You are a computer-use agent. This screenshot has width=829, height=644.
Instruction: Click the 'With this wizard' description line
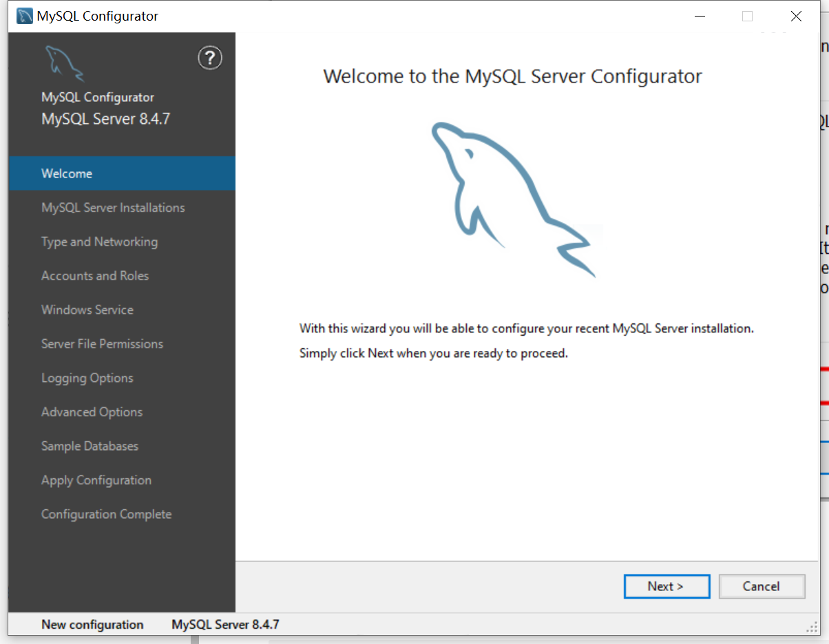click(527, 328)
